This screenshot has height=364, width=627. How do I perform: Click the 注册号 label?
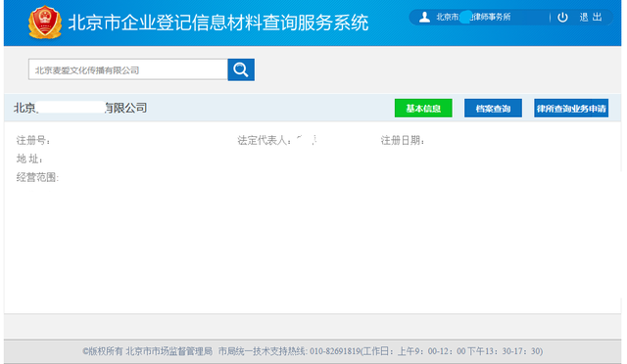[33, 140]
